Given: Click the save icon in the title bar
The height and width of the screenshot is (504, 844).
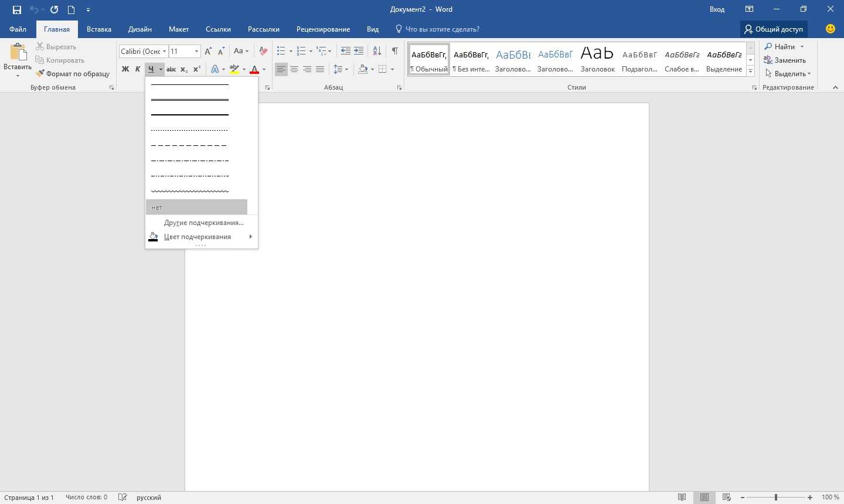Looking at the screenshot, I should (17, 9).
